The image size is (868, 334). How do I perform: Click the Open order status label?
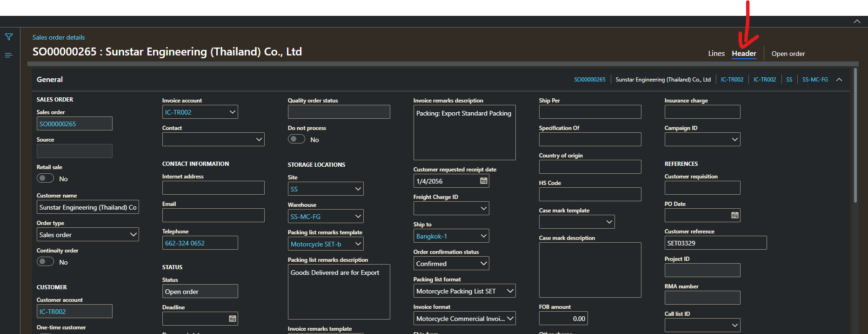coord(788,54)
